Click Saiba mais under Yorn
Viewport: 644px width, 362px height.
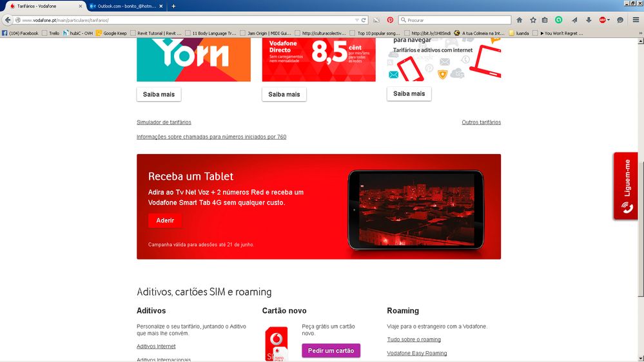[159, 95]
